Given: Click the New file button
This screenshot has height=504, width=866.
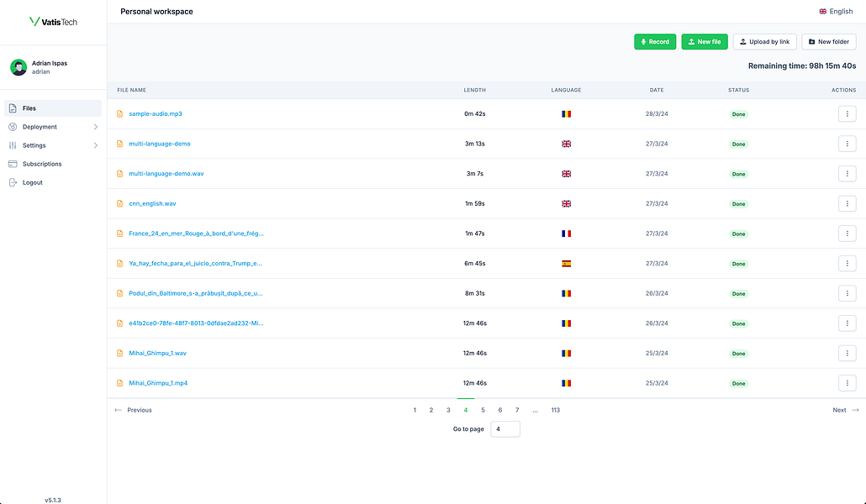Looking at the screenshot, I should pyautogui.click(x=705, y=41).
